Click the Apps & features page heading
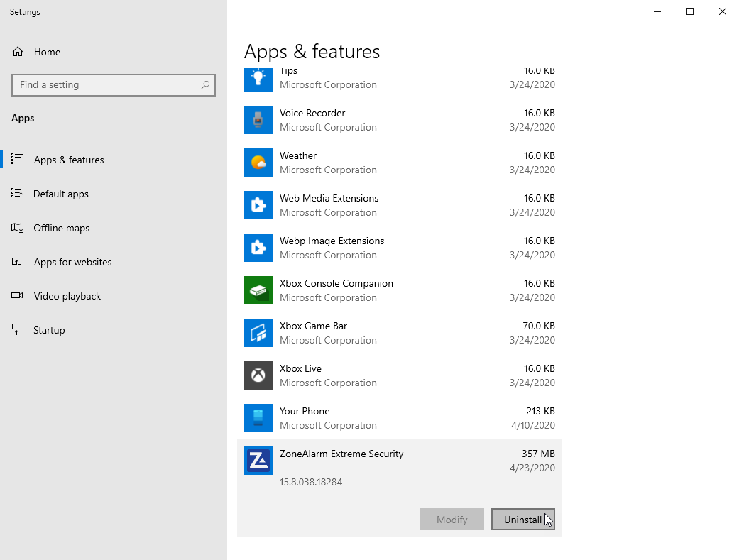Screen dimensions: 739x560 point(312,52)
